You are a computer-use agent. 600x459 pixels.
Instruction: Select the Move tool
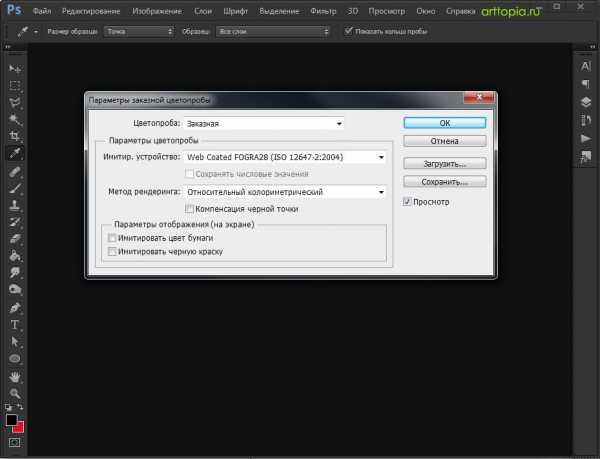click(x=15, y=69)
